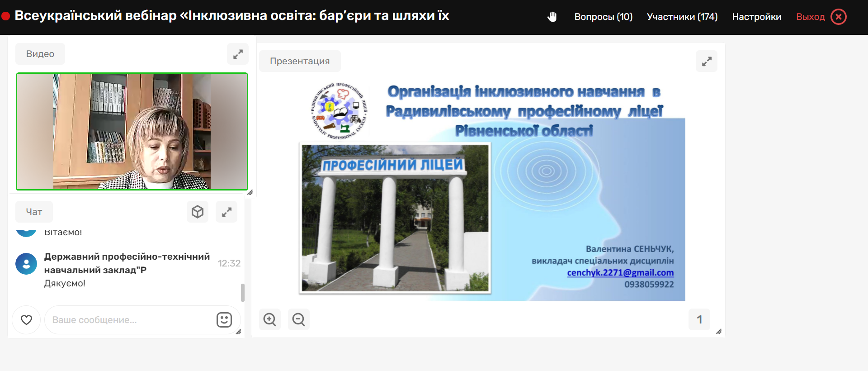Select the Видео tab label
The image size is (868, 371).
tap(40, 54)
